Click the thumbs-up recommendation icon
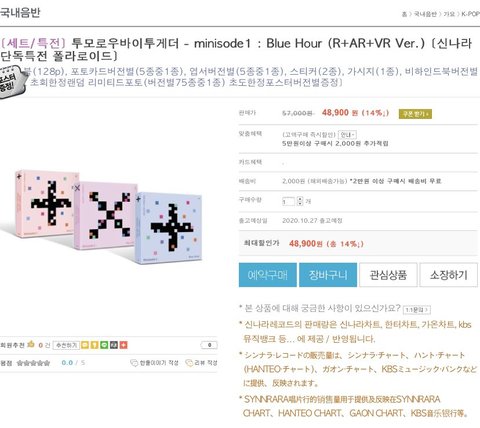480x428 pixels. click(x=31, y=344)
